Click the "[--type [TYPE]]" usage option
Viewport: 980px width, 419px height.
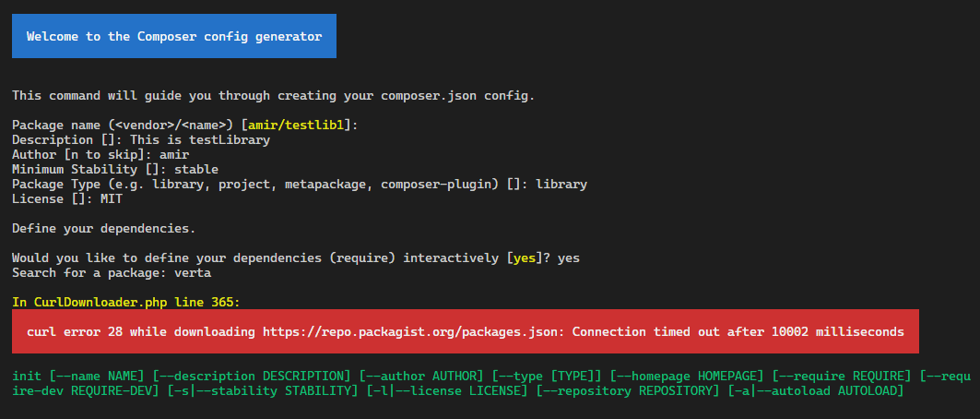547,377
